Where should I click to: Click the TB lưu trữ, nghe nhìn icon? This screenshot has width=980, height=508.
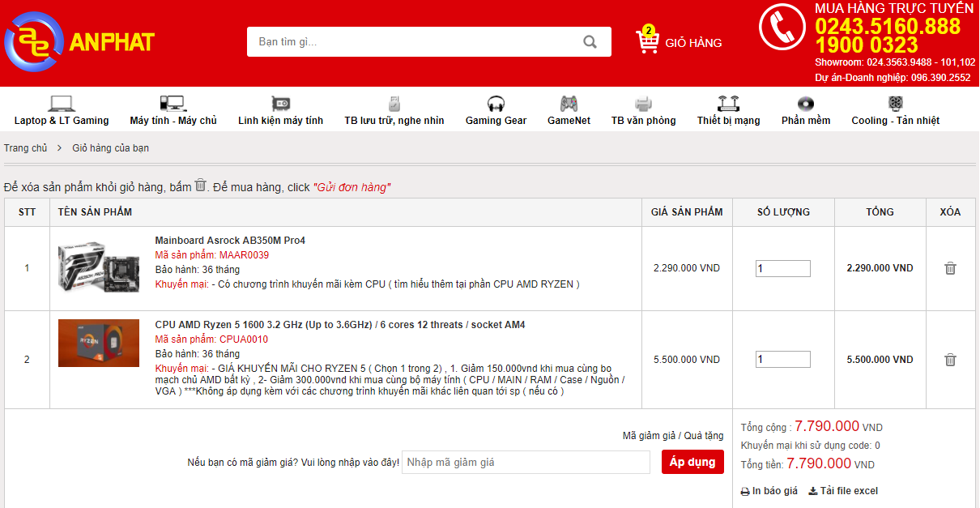pyautogui.click(x=394, y=104)
